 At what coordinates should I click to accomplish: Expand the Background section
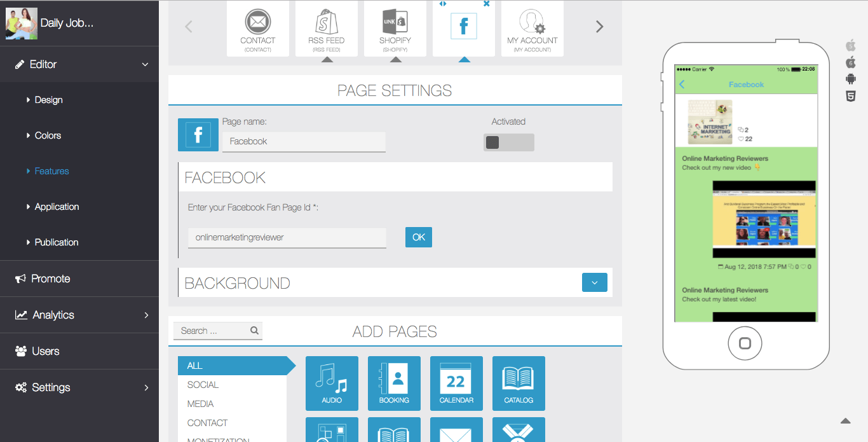(595, 282)
